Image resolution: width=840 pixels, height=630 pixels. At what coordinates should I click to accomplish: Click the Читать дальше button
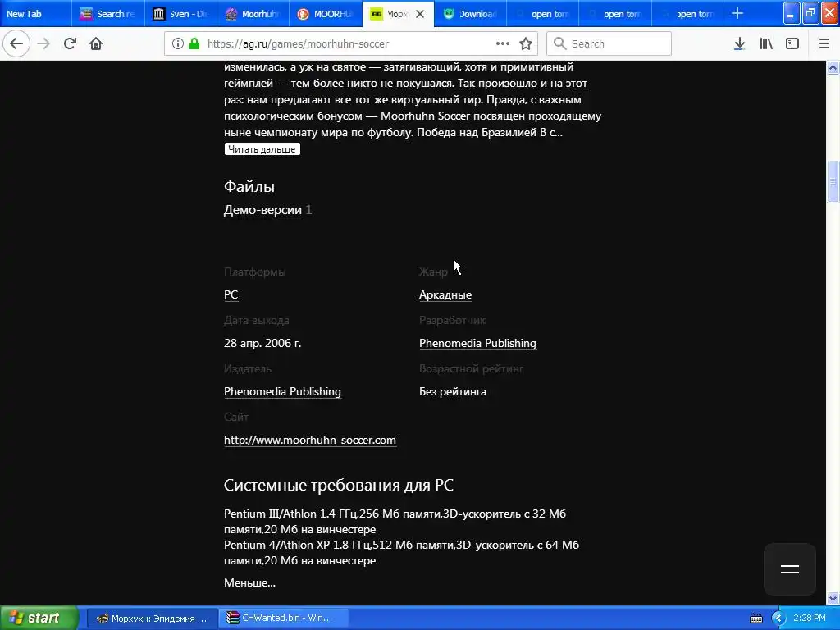coord(262,149)
